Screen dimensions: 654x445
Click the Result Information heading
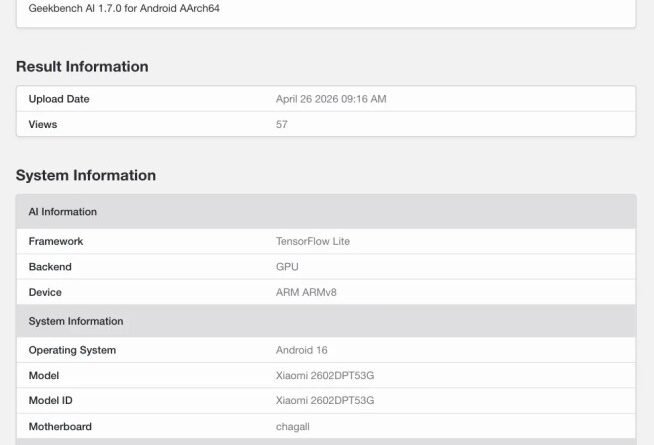82,67
